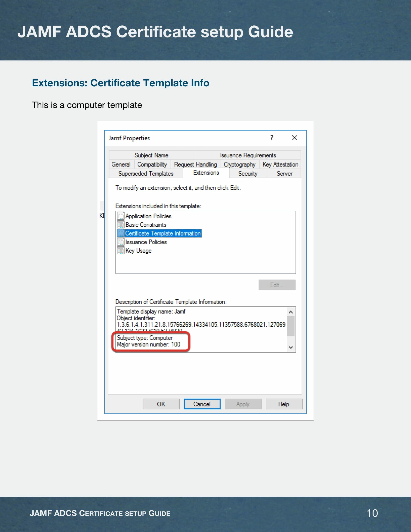411x532 pixels.
Task: Click the description scrollbar thumb
Action: point(290,326)
